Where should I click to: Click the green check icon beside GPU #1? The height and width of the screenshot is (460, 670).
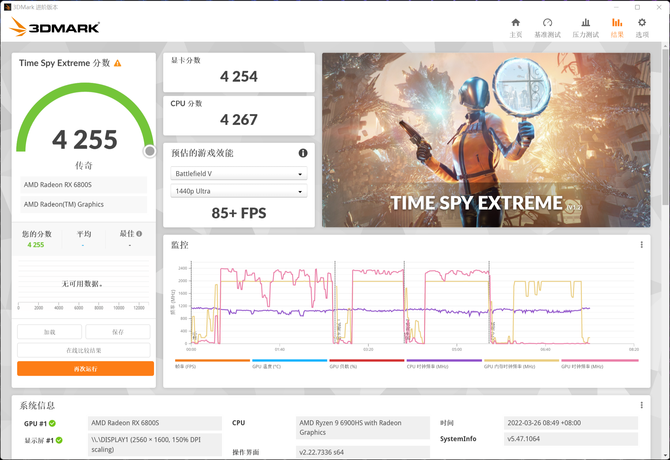(52, 423)
